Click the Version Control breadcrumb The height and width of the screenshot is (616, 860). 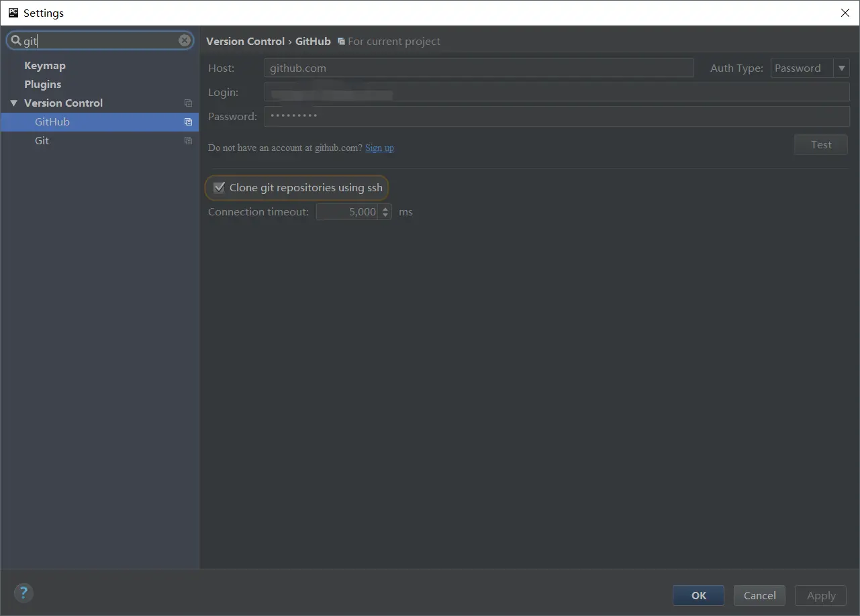pos(245,41)
